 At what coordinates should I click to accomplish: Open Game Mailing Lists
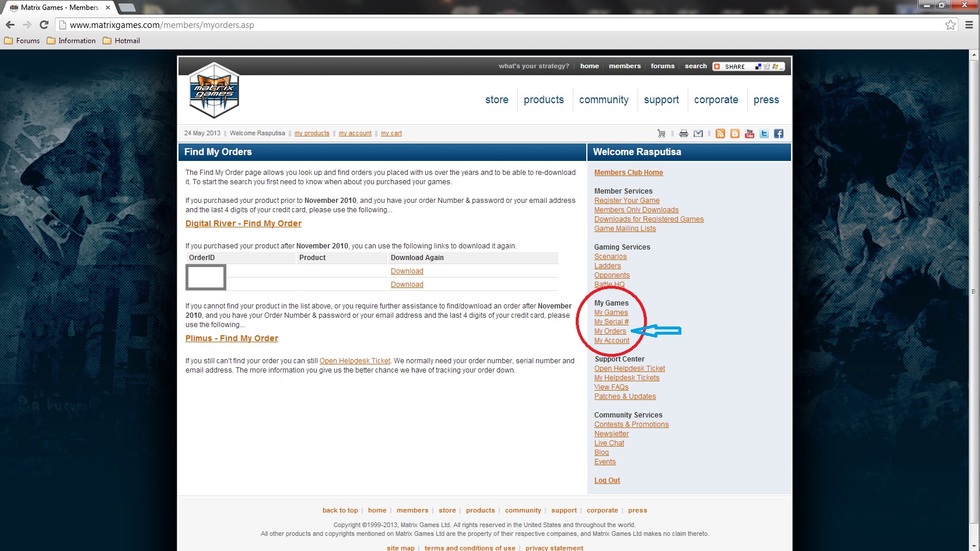coord(625,229)
